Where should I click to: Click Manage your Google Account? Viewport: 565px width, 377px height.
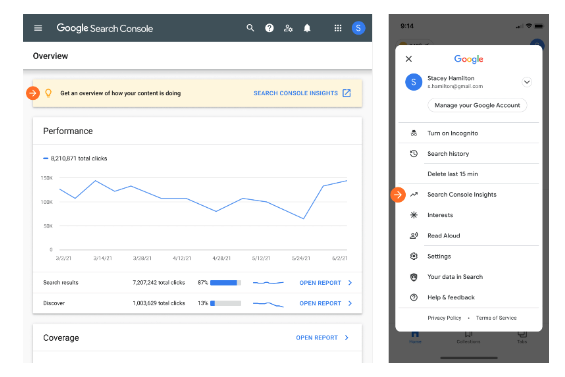point(477,105)
